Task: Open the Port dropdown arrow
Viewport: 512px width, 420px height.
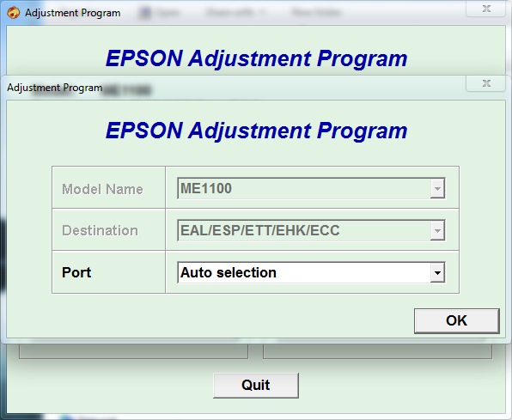Action: point(437,272)
